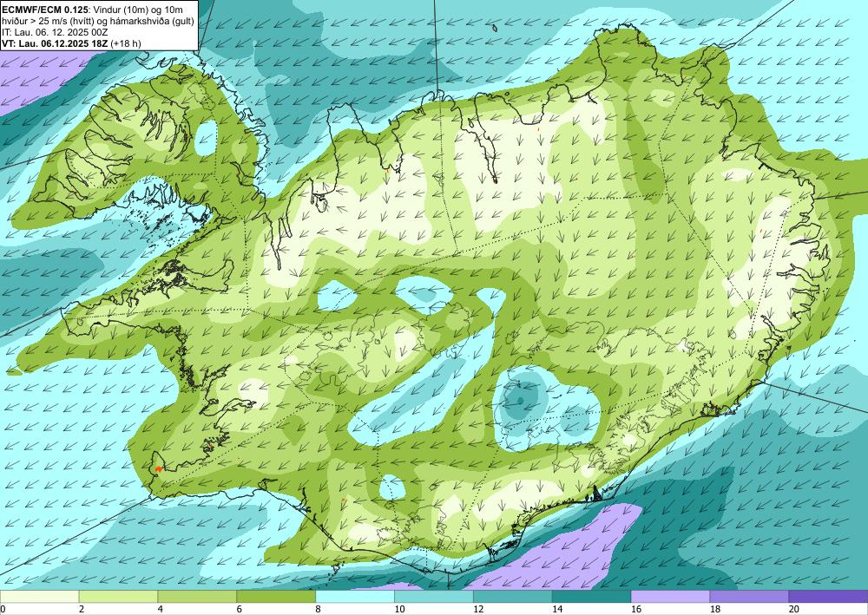Viewport: 868px width, 615px height.
Task: Click the cyan 10–12 legend swatch
Action: tap(434, 597)
